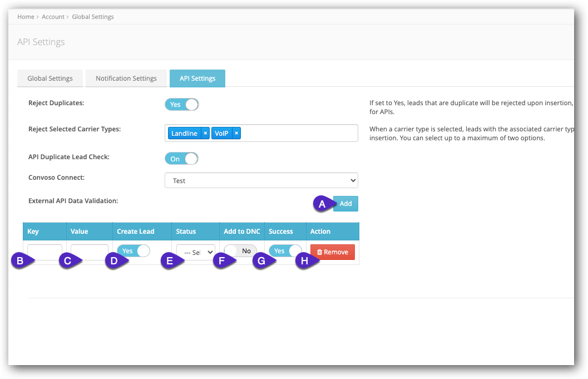Enable Add to DNC for the validation rule
Screen dimensions: 588x379
[241, 250]
